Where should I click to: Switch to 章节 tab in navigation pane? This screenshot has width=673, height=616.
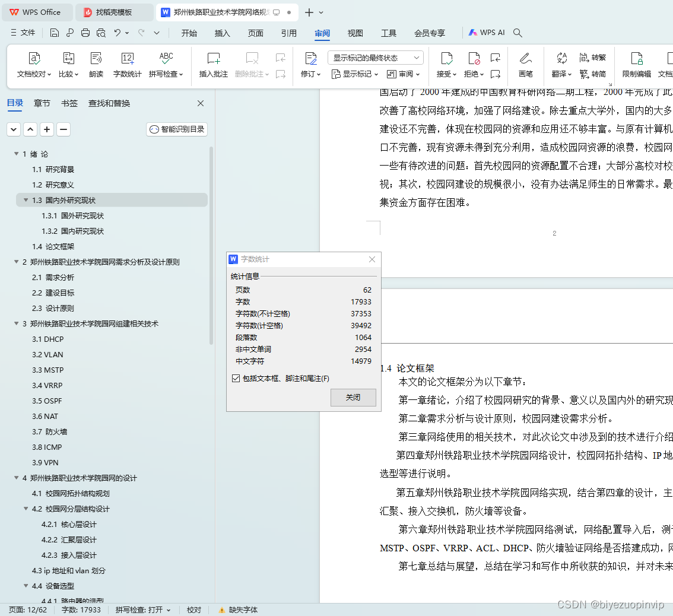(42, 103)
